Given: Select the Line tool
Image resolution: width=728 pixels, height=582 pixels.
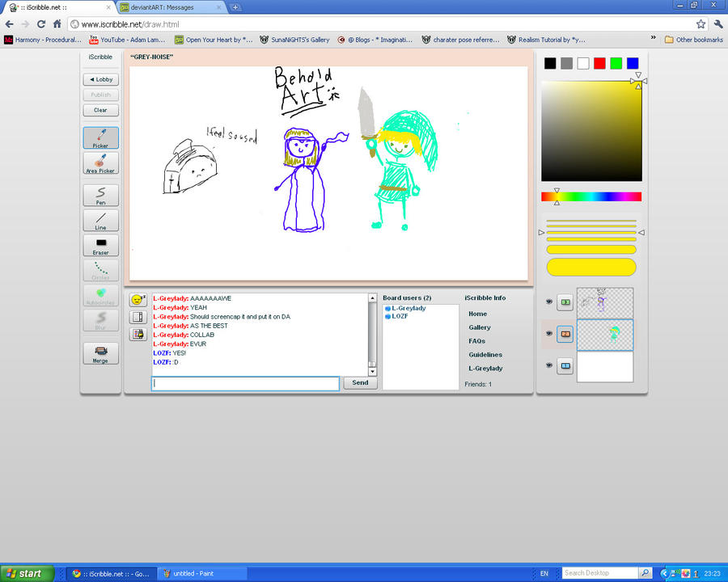Looking at the screenshot, I should (100, 220).
